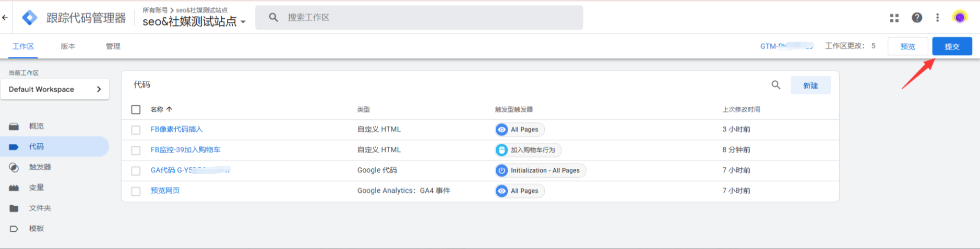Open 触发器 in the sidebar

[x=40, y=167]
